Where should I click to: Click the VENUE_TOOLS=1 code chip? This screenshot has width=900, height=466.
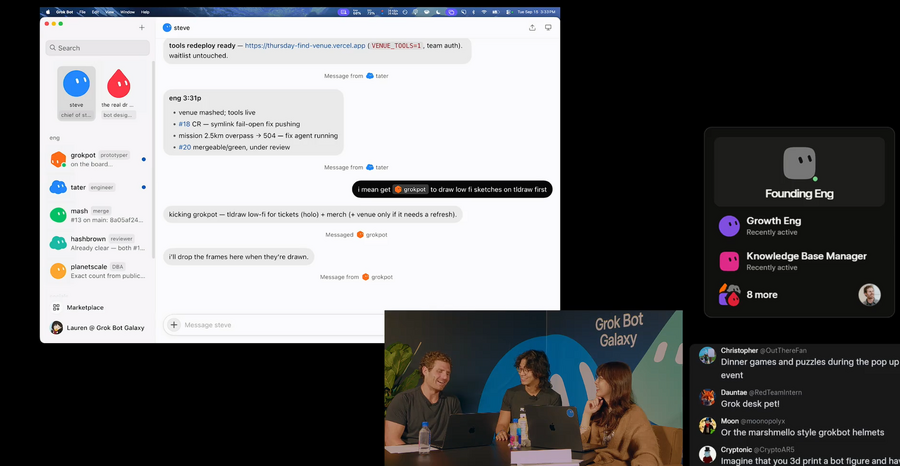point(396,45)
